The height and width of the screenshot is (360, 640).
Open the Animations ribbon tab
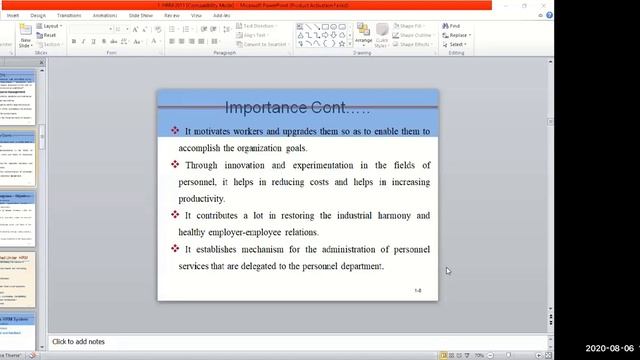click(x=105, y=16)
